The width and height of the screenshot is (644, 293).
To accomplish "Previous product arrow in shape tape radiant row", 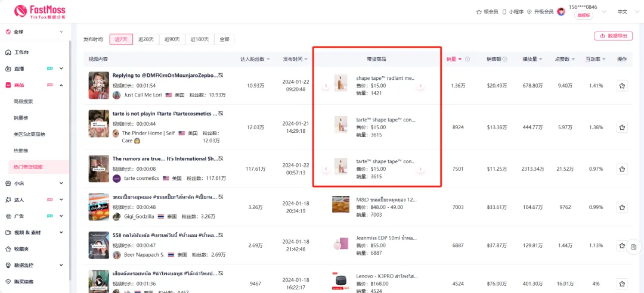I will click(x=327, y=86).
